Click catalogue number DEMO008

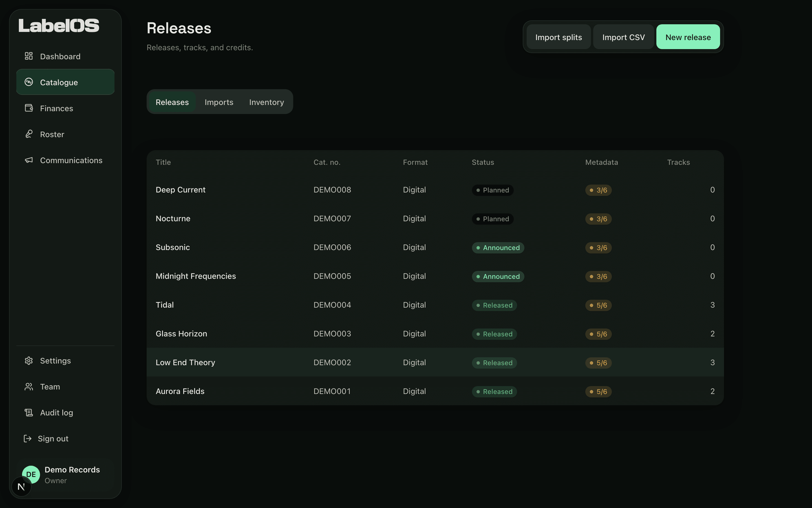(332, 190)
